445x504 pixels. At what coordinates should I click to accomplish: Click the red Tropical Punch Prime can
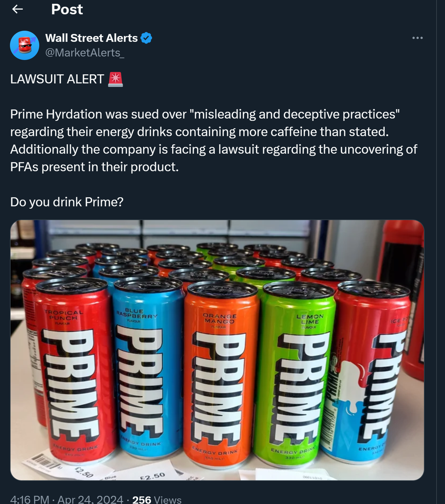(x=75, y=370)
